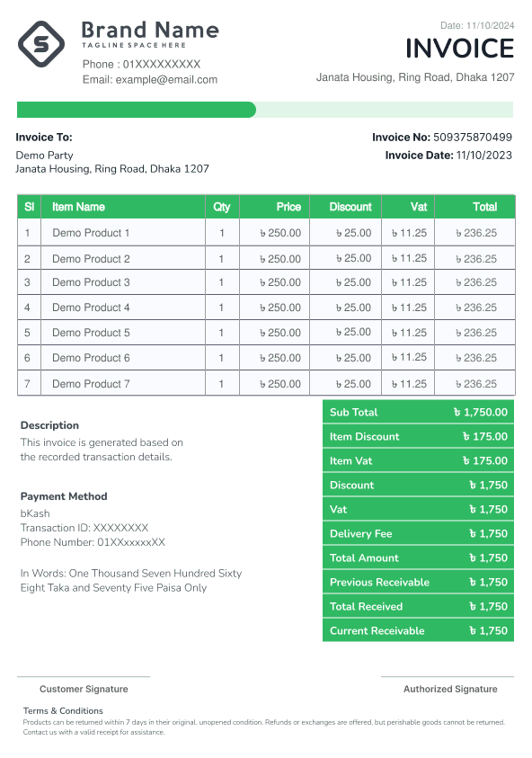Click the phone number 01XXXXXXXXX
532x758 pixels.
[162, 65]
